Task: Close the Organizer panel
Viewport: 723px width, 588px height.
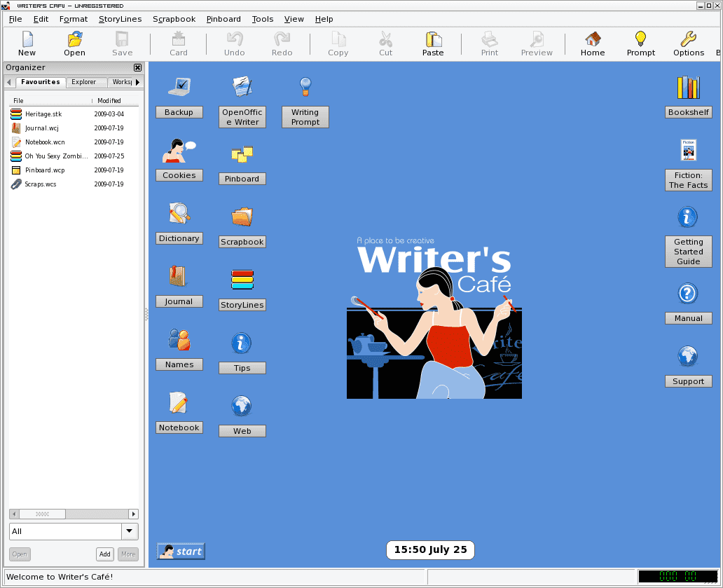Action: click(137, 68)
